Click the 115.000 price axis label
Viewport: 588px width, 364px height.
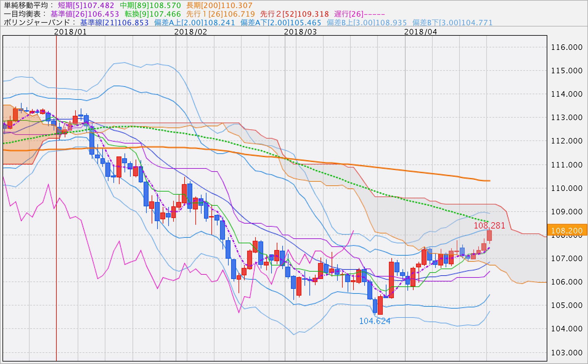point(567,71)
